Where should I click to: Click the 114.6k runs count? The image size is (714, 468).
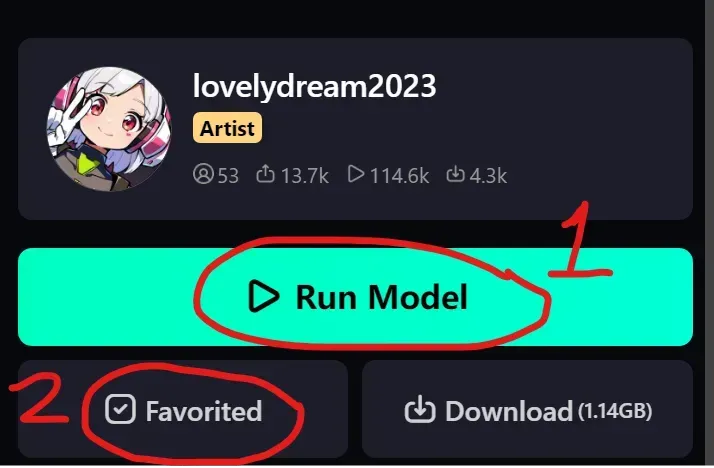coord(399,176)
